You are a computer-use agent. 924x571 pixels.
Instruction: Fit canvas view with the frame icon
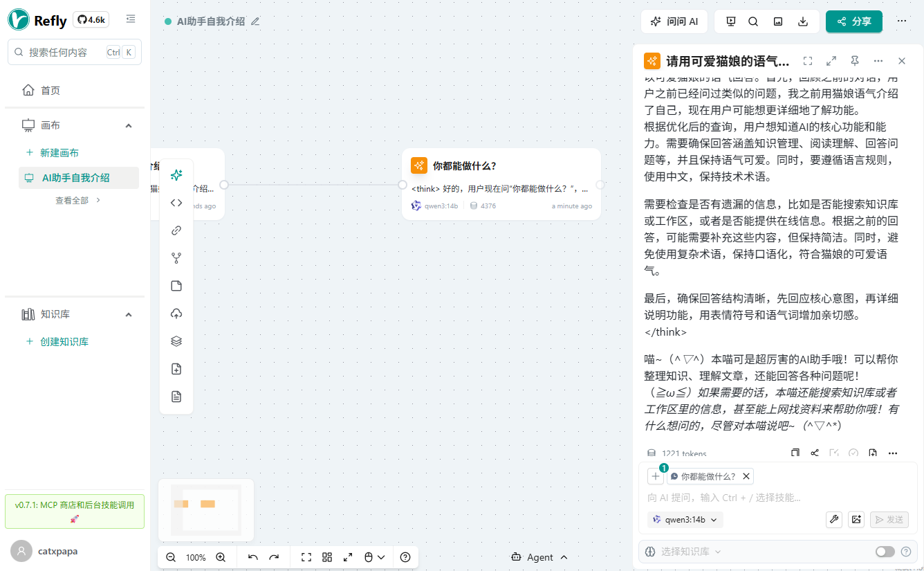click(x=306, y=557)
